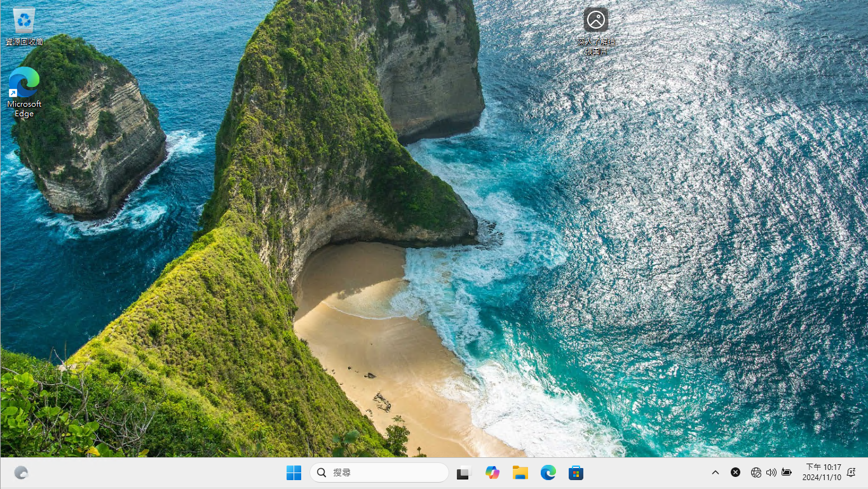Viewport: 868px width, 489px height.
Task: Click the black X system tray icon
Action: 735,472
